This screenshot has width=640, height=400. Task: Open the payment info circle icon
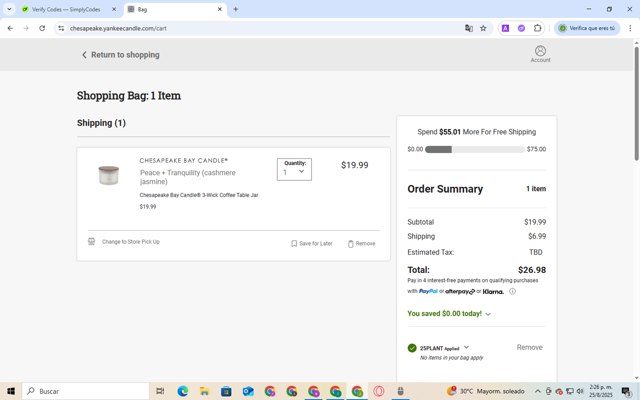pyautogui.click(x=513, y=291)
